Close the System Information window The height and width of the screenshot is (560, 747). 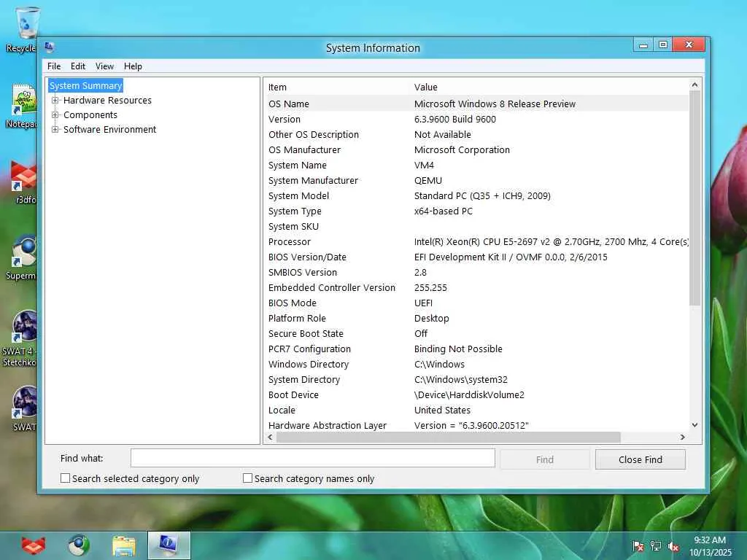coord(689,44)
